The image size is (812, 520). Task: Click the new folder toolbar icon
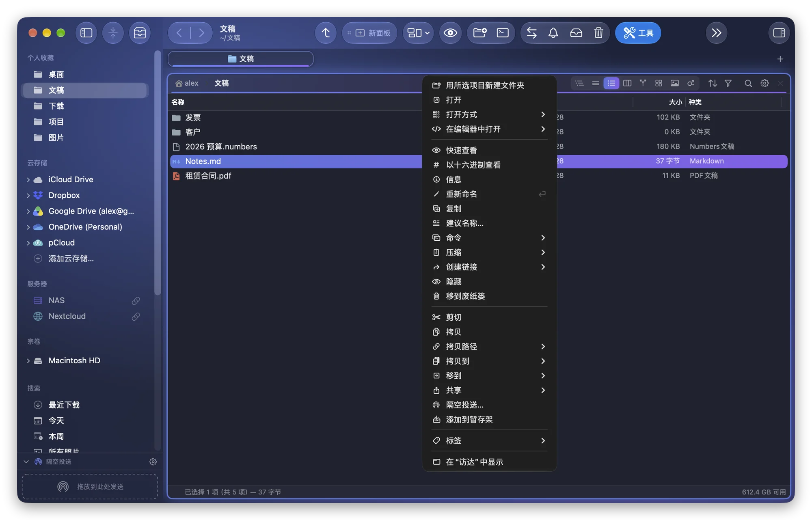coord(480,33)
